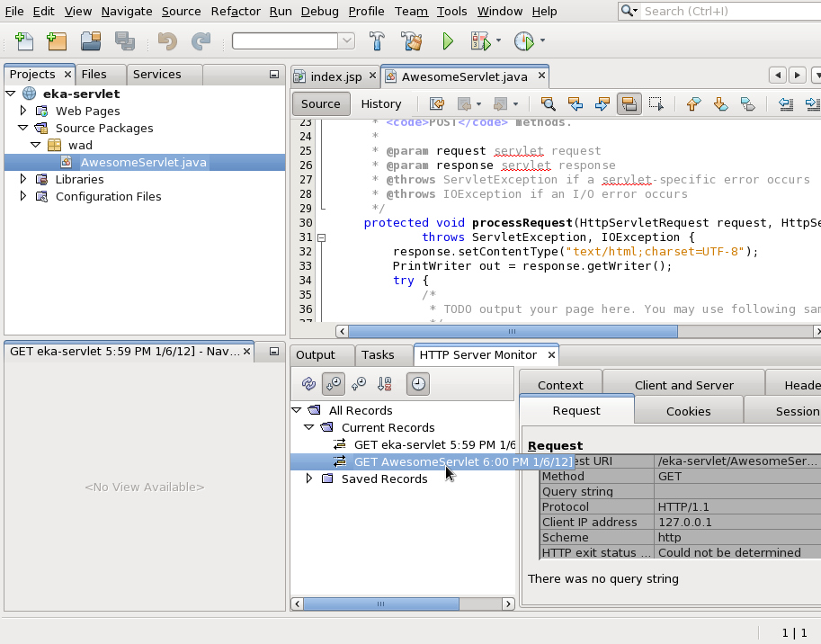Collapse the wad package node
This screenshot has width=821, height=644.
pyautogui.click(x=36, y=145)
